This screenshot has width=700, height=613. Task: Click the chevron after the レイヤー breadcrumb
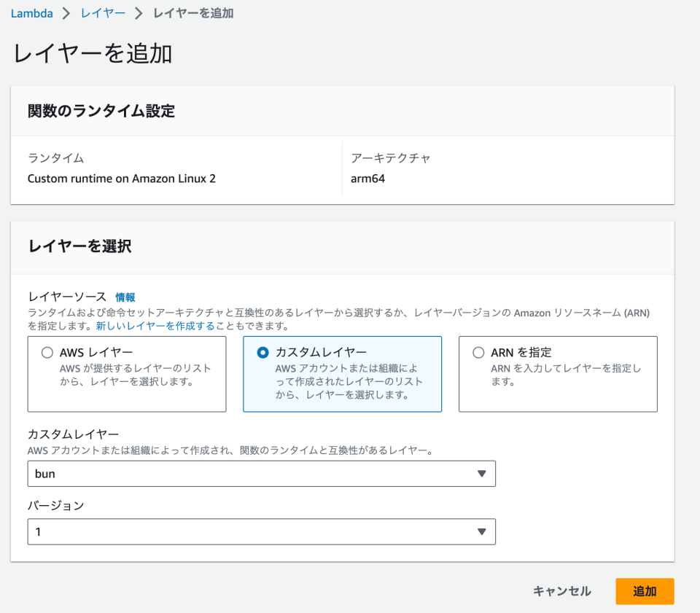tap(139, 13)
